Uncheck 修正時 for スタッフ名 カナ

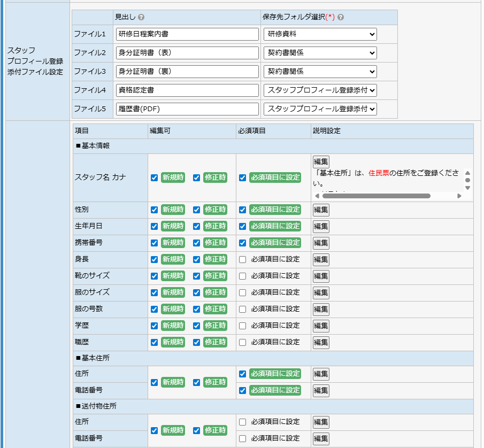[x=196, y=177]
